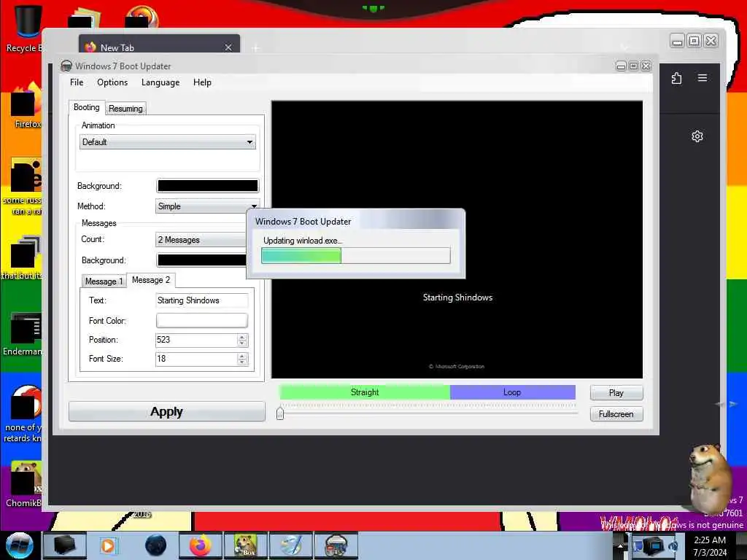This screenshot has height=560, width=747.
Task: Expand the Animation Default dropdown
Action: pyautogui.click(x=167, y=142)
